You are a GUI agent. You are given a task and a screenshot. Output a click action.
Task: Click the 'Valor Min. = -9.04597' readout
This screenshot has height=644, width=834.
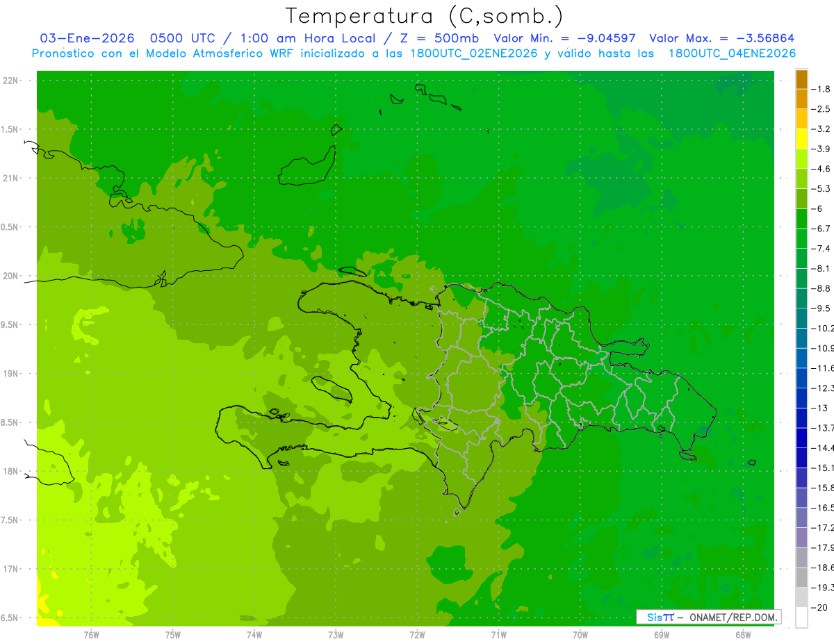click(x=564, y=38)
